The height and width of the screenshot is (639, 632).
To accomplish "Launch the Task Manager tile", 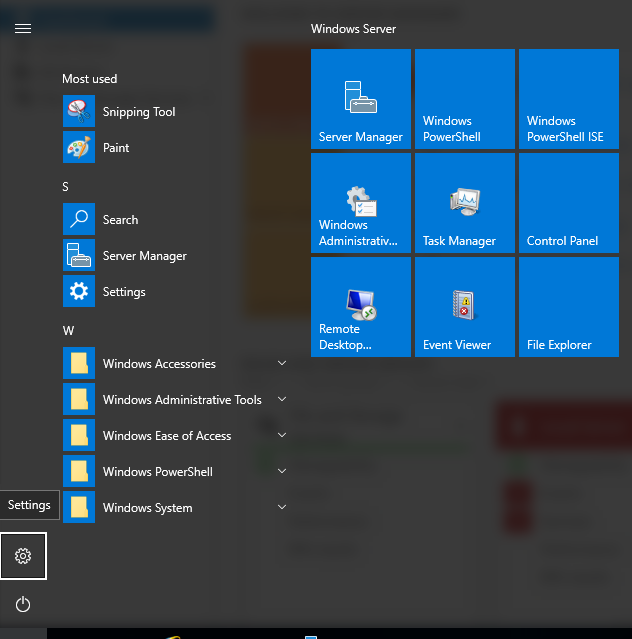I will tap(465, 203).
